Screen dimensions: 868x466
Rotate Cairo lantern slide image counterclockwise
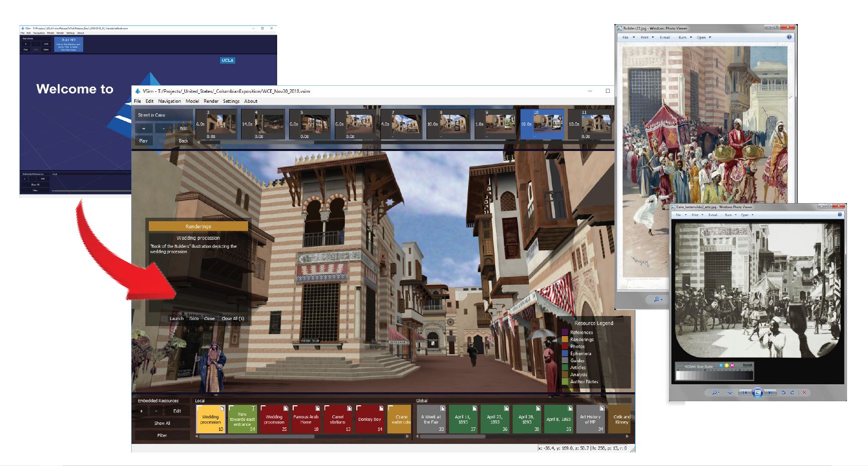click(x=783, y=392)
